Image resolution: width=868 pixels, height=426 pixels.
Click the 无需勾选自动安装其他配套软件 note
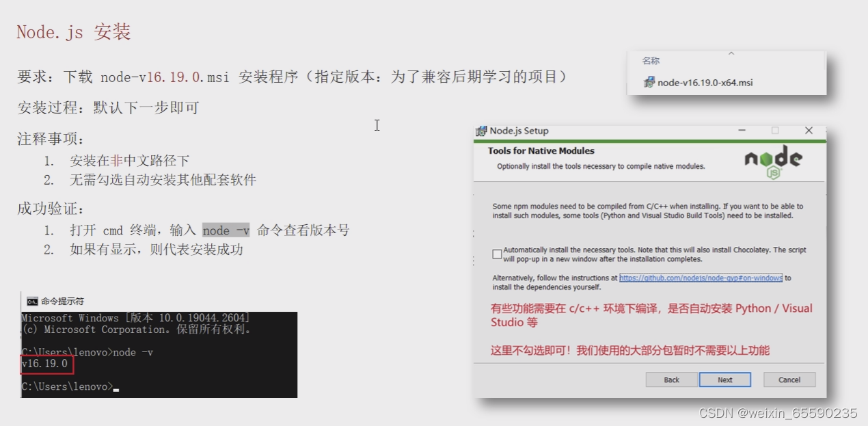pyautogui.click(x=163, y=181)
